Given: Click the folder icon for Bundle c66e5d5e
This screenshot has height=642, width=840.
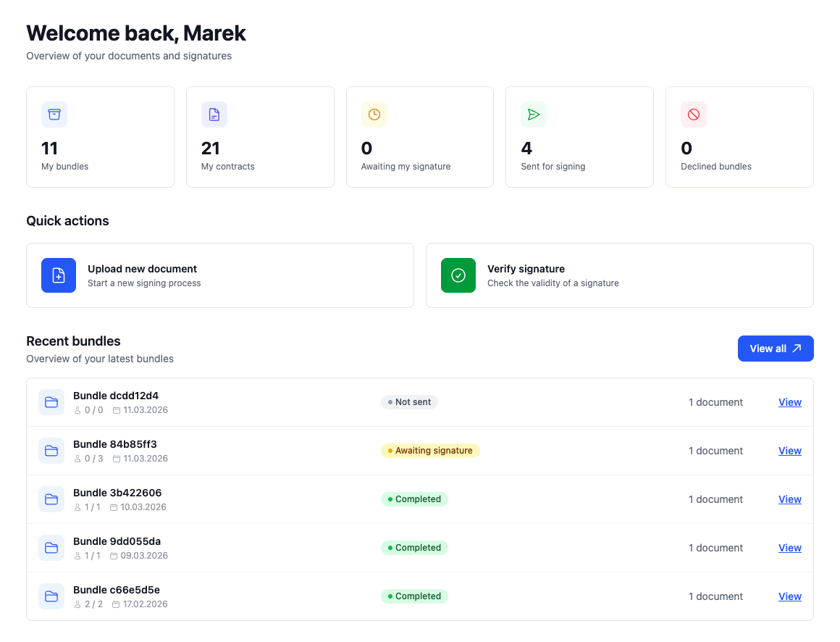Looking at the screenshot, I should [x=51, y=596].
